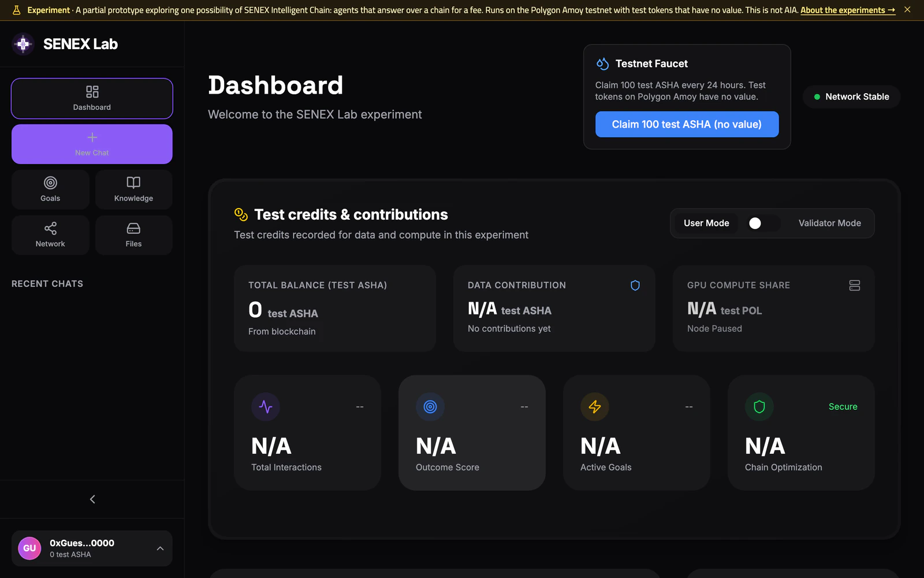This screenshot has width=924, height=578.
Task: Start a New Chat
Action: click(92, 144)
